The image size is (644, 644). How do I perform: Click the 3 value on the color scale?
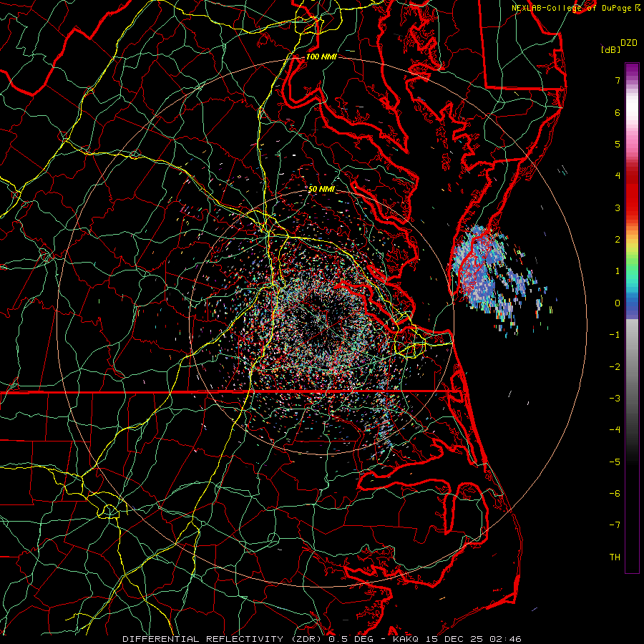pos(618,208)
